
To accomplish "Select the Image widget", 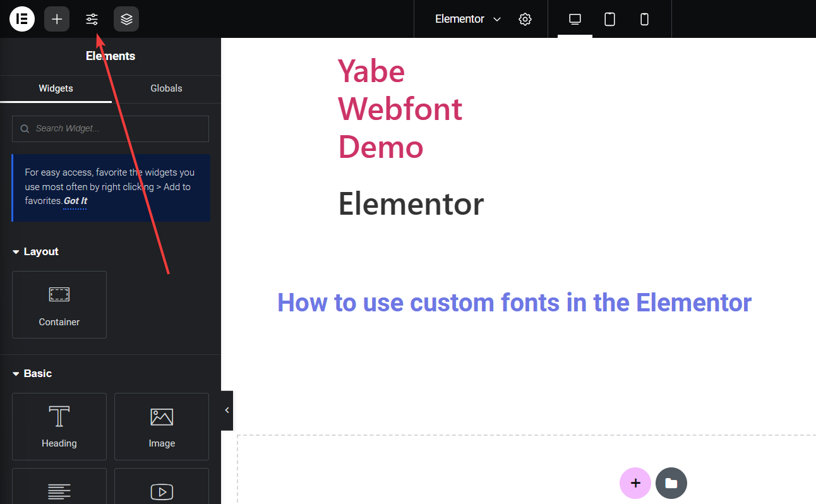I will [162, 426].
